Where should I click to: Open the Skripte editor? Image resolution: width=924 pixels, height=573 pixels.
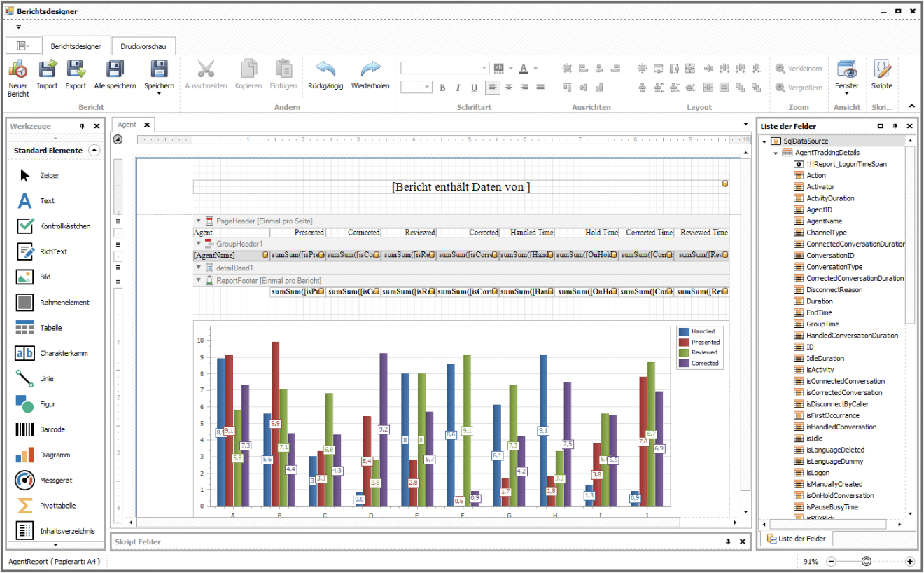tap(881, 69)
